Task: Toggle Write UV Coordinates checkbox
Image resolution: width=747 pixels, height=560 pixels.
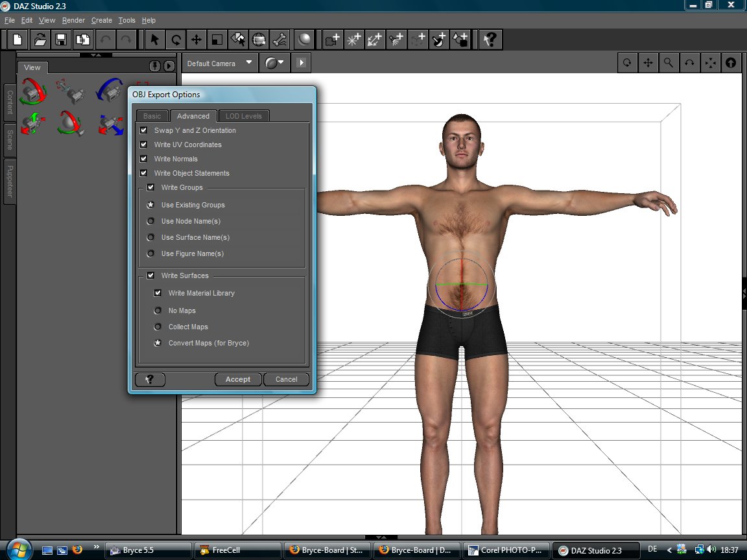Action: click(x=144, y=145)
